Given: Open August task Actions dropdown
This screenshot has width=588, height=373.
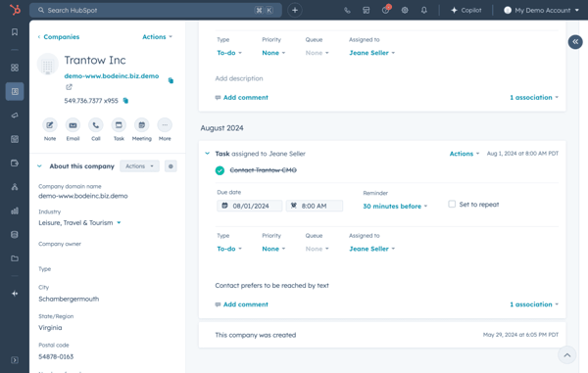Looking at the screenshot, I should (465, 154).
